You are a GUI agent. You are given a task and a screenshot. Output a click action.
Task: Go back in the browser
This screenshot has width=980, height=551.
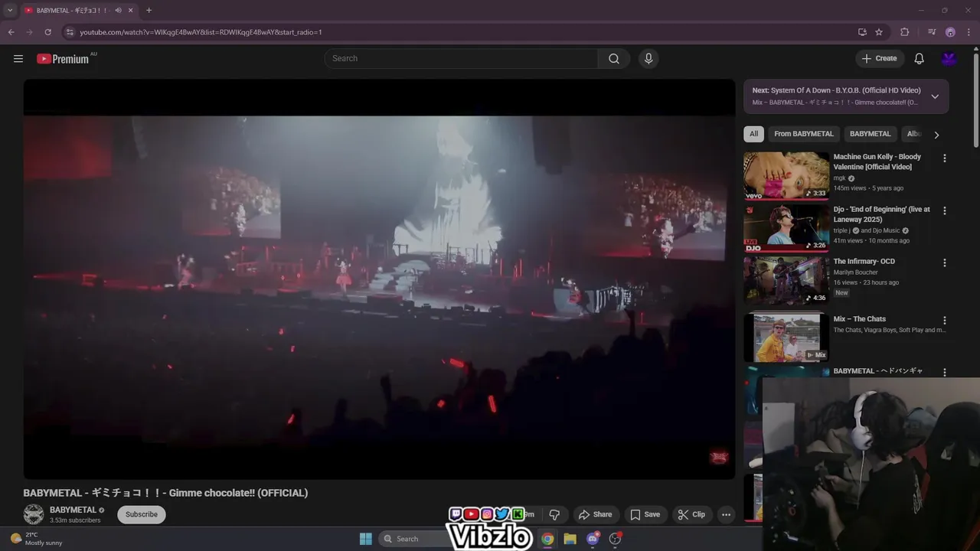tap(11, 32)
